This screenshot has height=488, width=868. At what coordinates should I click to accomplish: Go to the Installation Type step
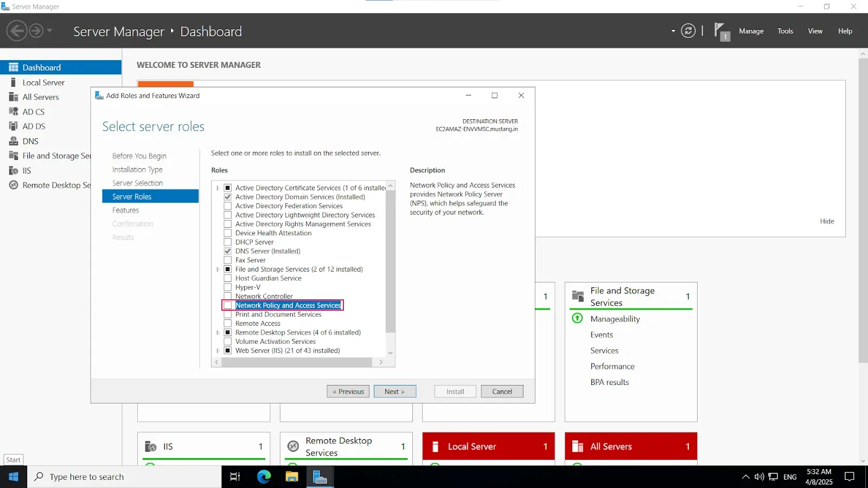tap(137, 170)
